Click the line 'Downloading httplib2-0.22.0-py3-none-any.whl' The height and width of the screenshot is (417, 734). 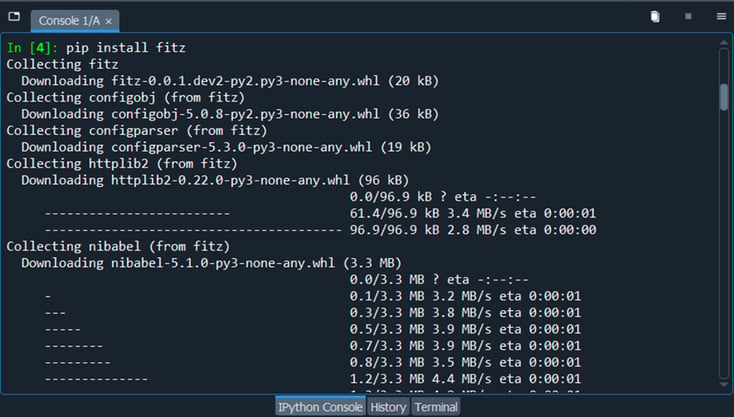click(x=215, y=180)
